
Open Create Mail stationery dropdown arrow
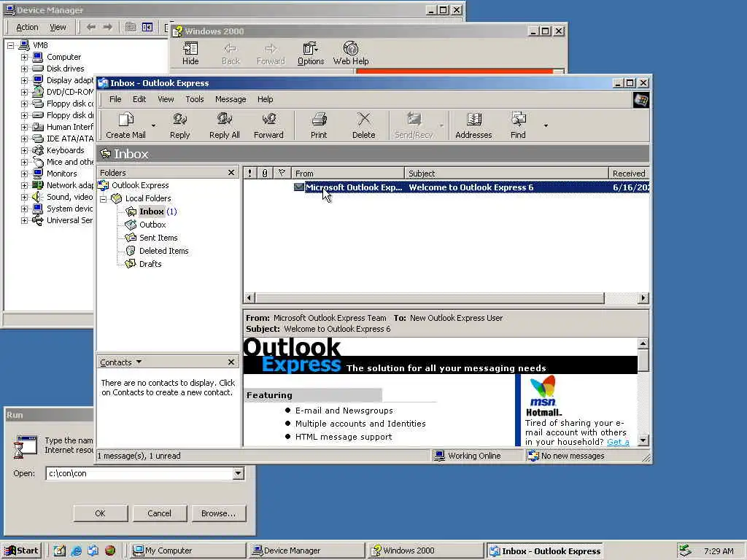tap(153, 125)
